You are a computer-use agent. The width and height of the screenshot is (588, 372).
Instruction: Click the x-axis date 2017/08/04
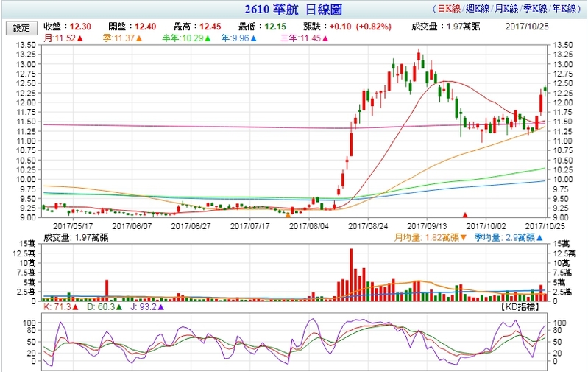(x=309, y=226)
